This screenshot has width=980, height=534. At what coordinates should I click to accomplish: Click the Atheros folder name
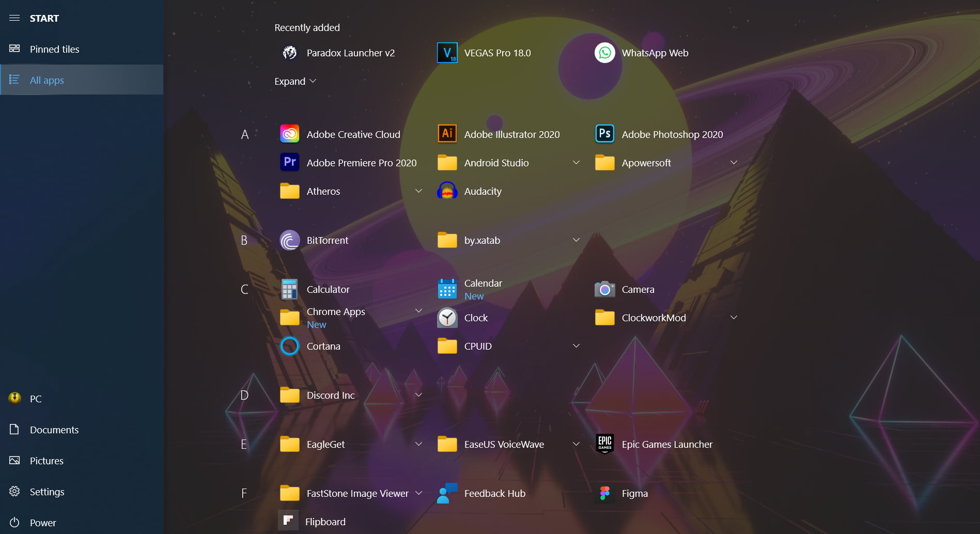pyautogui.click(x=323, y=191)
